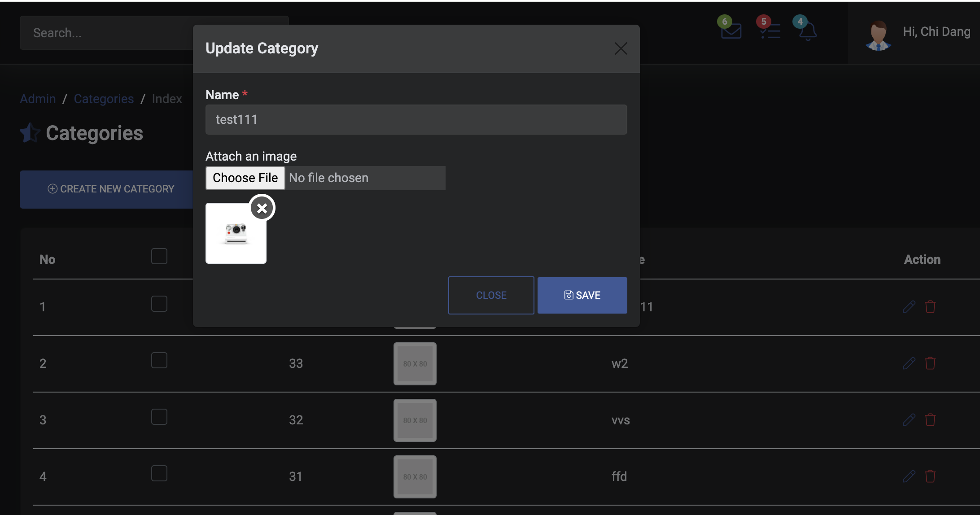
Task: Click the category name ffd
Action: click(x=619, y=476)
